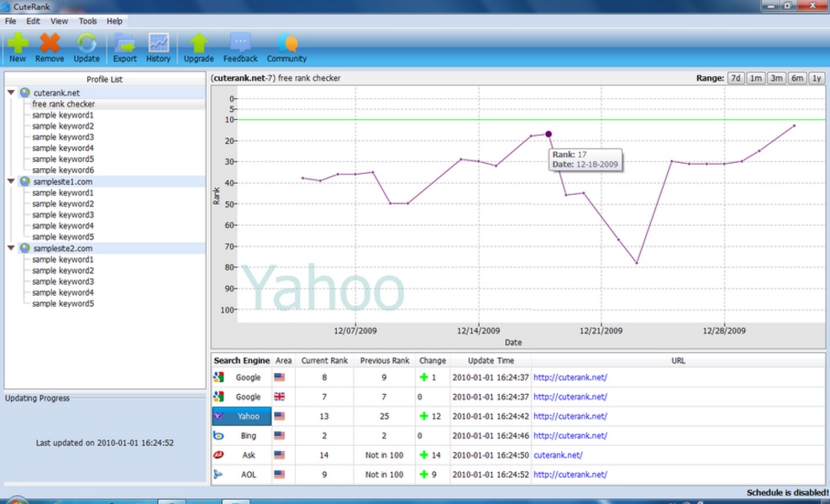The height and width of the screenshot is (504, 830).
Task: Collapse the samplesite2.com tree node
Action: tap(12, 249)
